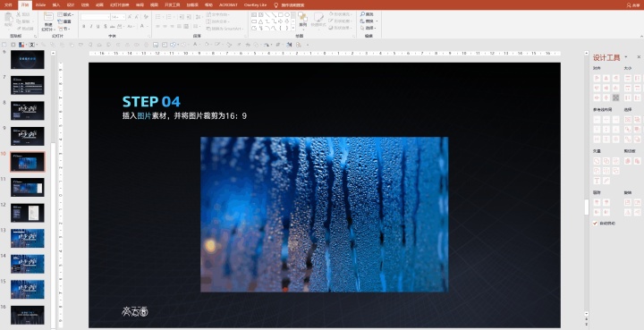644x330 pixels.
Task: Click the 重置 reset slide button
Action: point(64,21)
